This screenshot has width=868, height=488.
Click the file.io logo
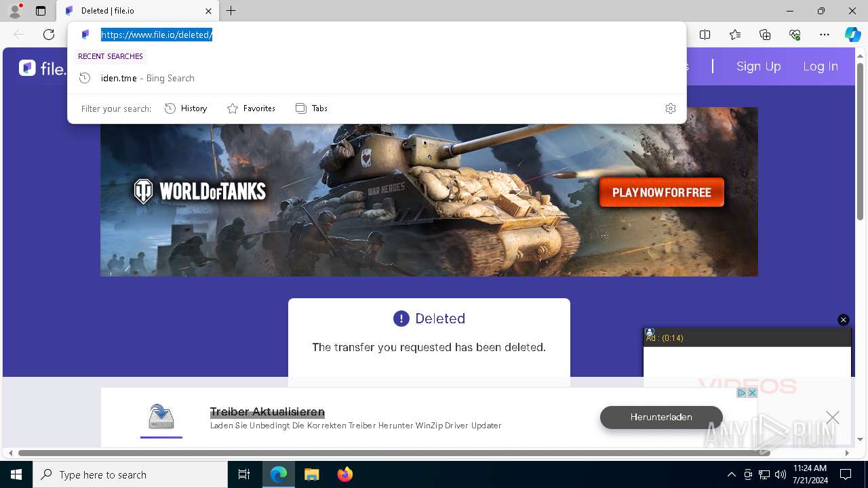[x=43, y=68]
